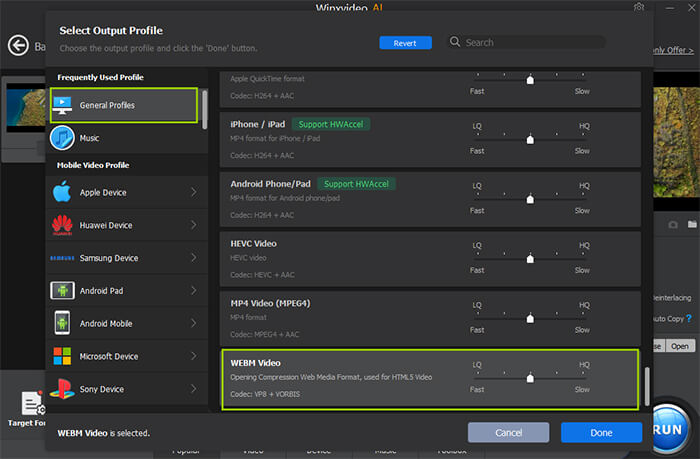Click the profile list vertical scrollbar
This screenshot has height=459, width=700.
647,387
